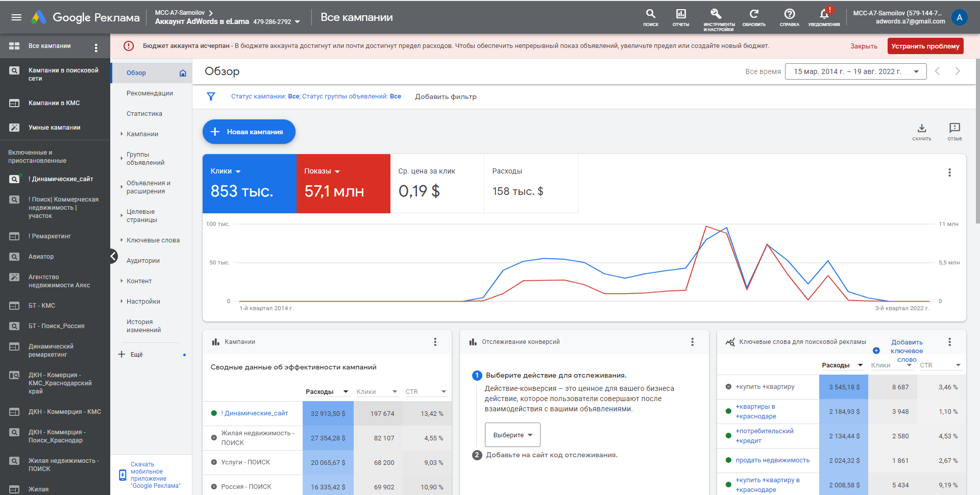Open the account selector dropdown arrow

tap(298, 22)
